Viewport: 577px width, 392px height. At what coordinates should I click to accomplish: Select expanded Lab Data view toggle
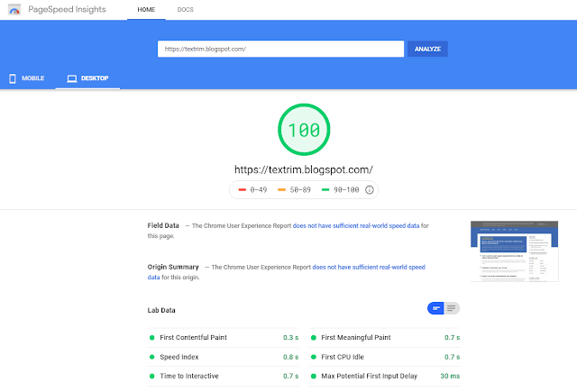coord(452,308)
